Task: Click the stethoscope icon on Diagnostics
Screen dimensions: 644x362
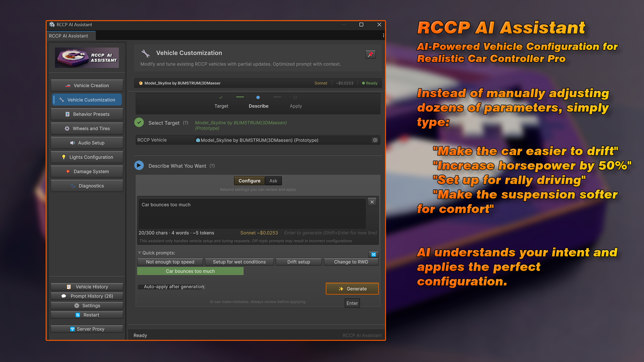Action: click(73, 186)
